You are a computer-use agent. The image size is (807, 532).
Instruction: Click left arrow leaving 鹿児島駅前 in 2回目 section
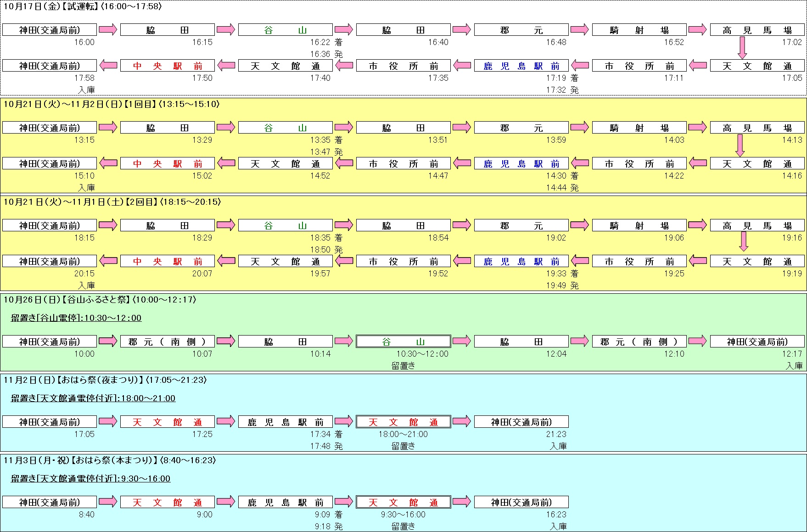(462, 261)
